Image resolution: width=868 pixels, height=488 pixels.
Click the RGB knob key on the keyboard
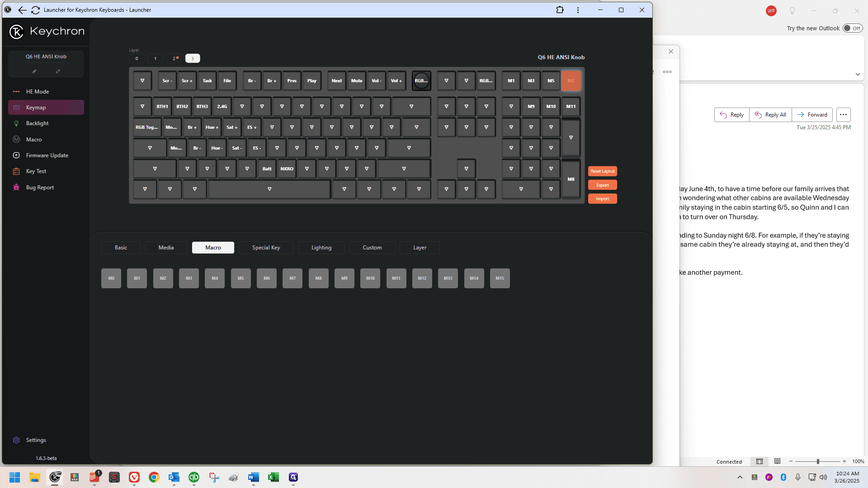click(421, 81)
